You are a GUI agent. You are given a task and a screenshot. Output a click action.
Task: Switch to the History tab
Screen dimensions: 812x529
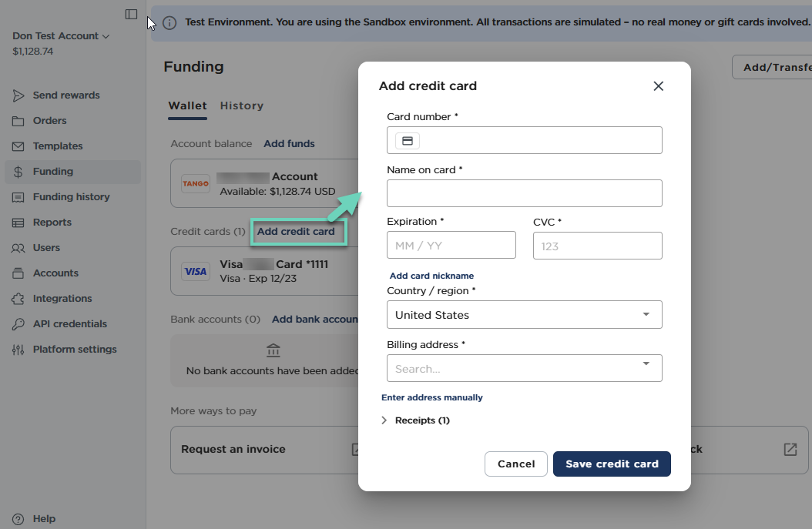pos(242,105)
